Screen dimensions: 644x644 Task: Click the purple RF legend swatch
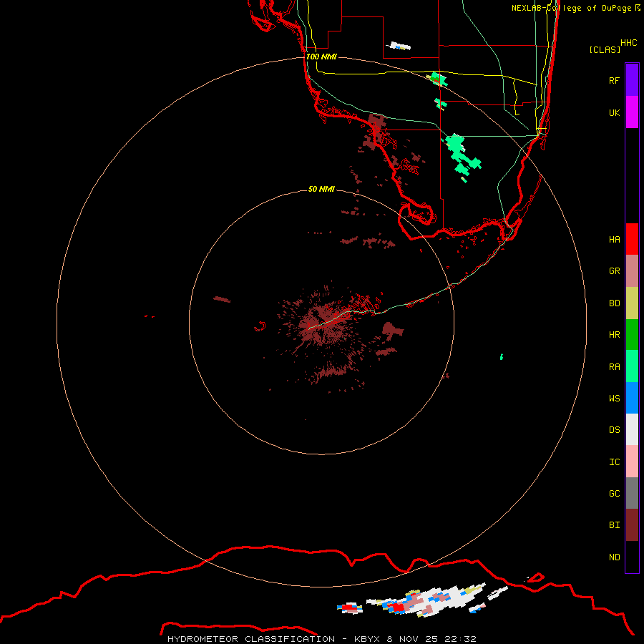[632, 80]
